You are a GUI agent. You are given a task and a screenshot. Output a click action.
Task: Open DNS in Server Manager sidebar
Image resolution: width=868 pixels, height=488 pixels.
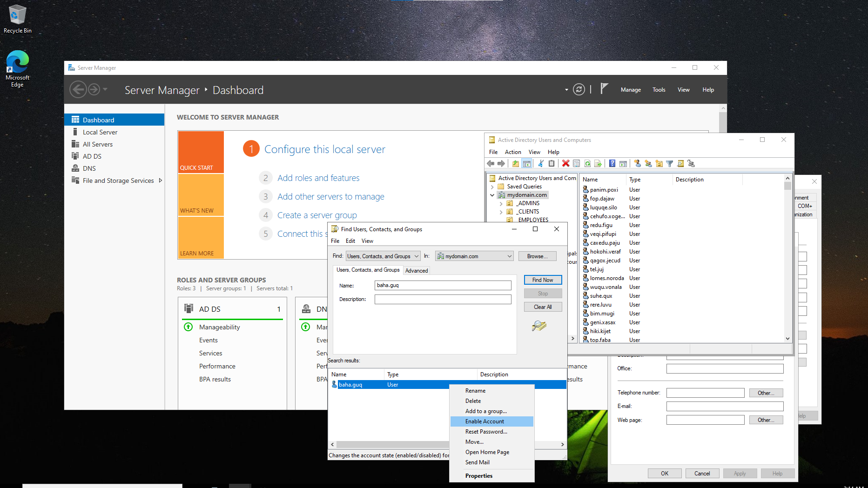click(114, 168)
